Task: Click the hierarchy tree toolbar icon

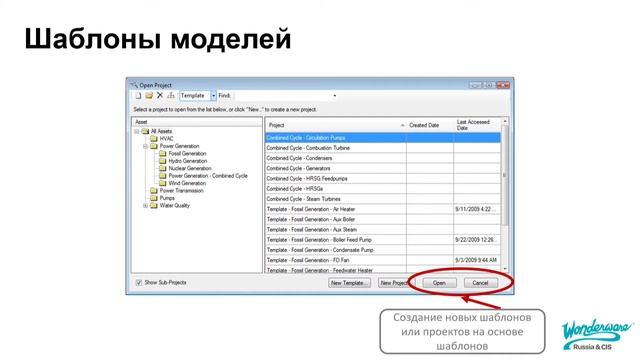Action: (x=171, y=96)
